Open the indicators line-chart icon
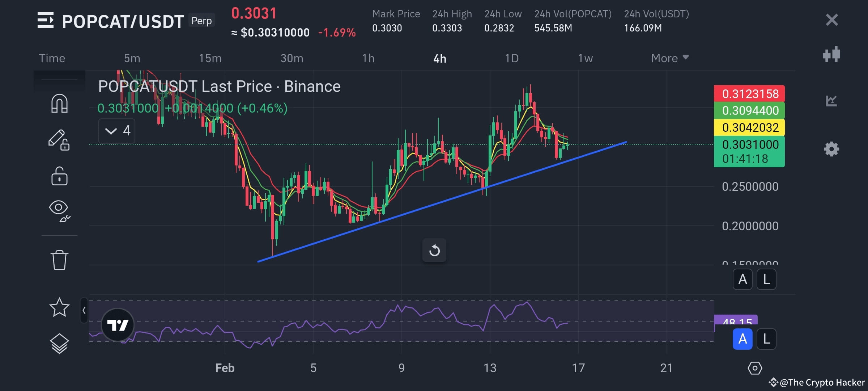Image resolution: width=868 pixels, height=391 pixels. pyautogui.click(x=831, y=100)
